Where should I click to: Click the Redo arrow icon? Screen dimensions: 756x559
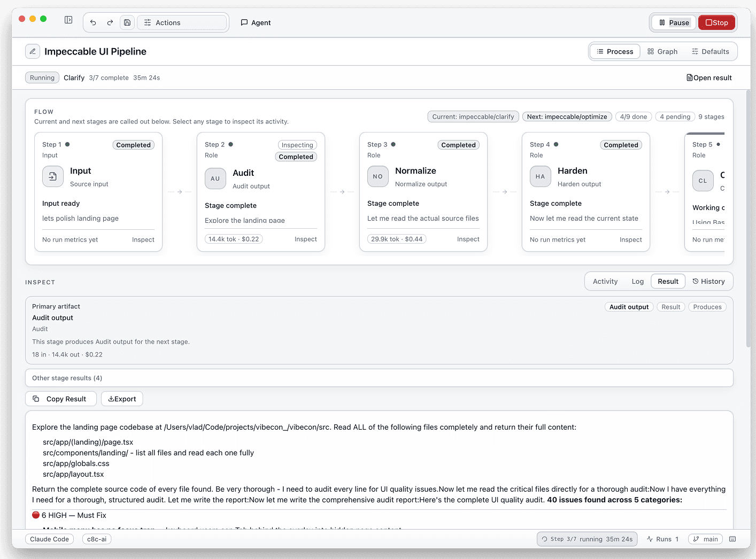pyautogui.click(x=110, y=22)
